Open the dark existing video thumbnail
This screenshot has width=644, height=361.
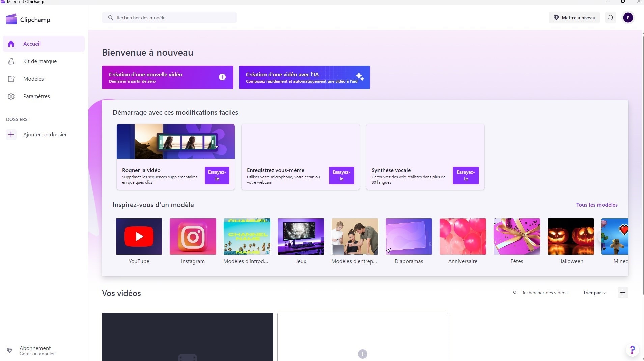(188, 337)
